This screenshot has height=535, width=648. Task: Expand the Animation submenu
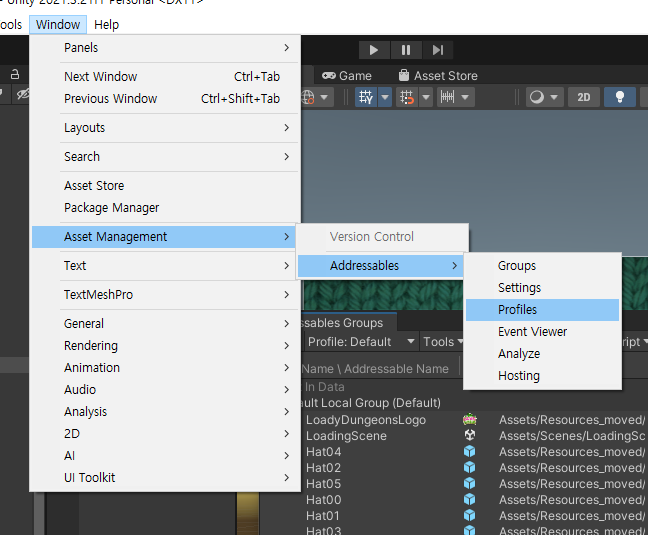click(165, 368)
